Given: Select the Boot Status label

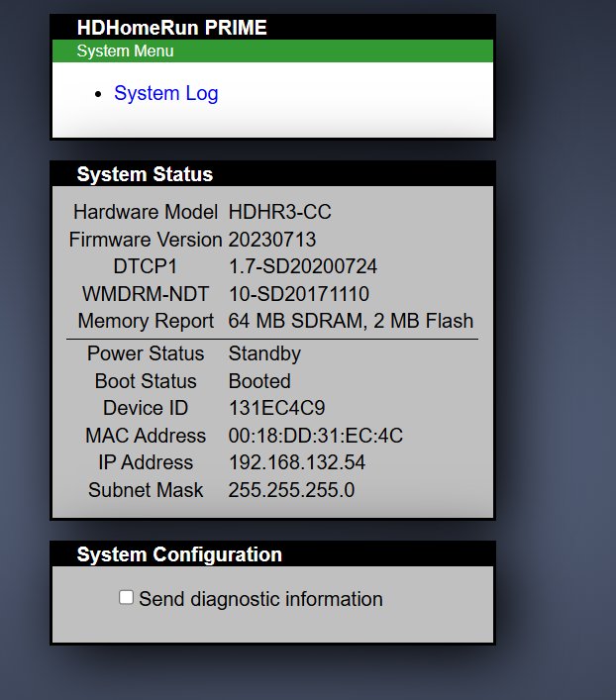Looking at the screenshot, I should [146, 381].
